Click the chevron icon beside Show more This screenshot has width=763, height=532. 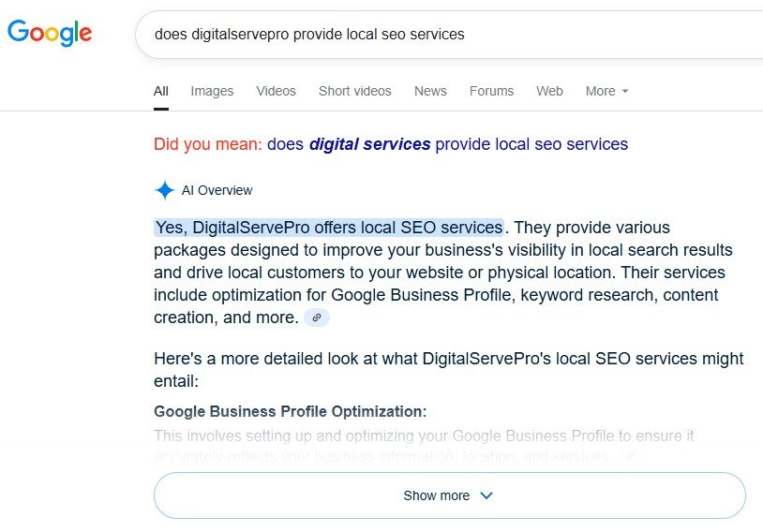click(486, 495)
